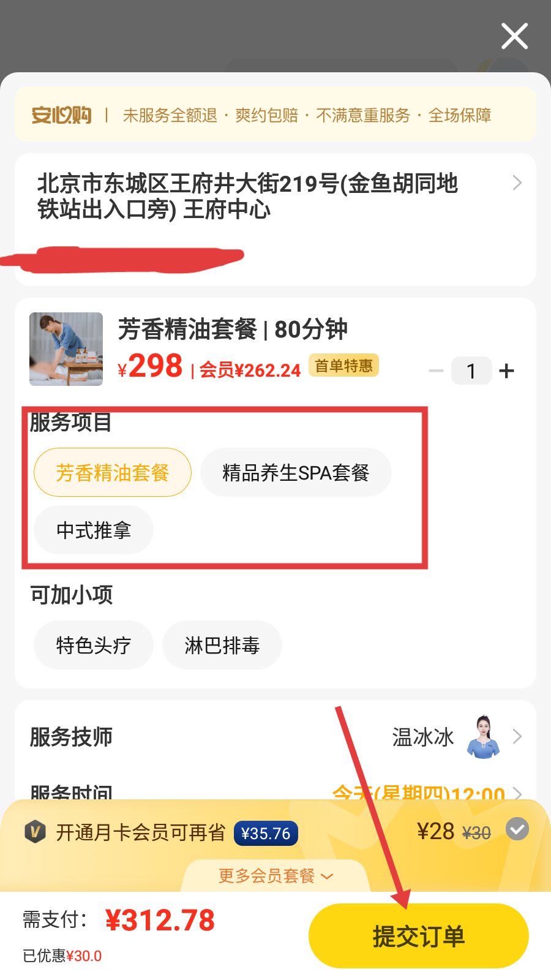
Task: Choose the 中式推拿 service option
Action: click(x=94, y=530)
